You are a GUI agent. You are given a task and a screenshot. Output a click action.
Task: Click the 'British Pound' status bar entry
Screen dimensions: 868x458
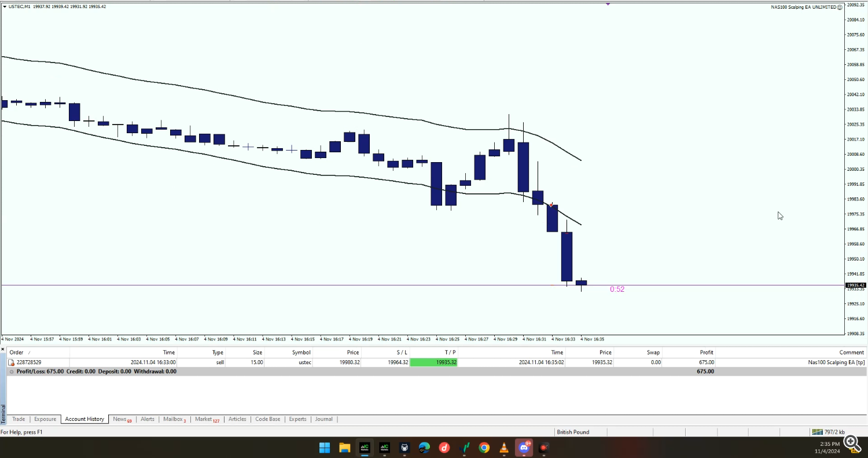[573, 432]
